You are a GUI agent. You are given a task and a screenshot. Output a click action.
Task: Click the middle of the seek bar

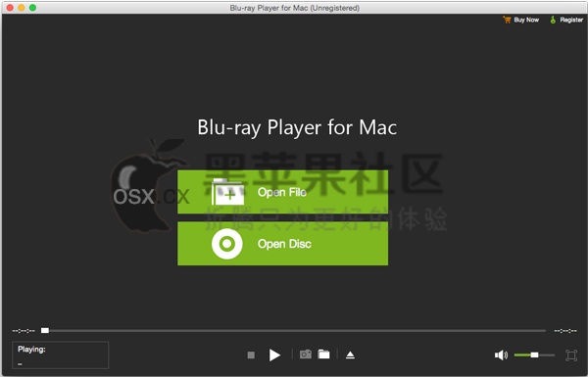(x=294, y=331)
